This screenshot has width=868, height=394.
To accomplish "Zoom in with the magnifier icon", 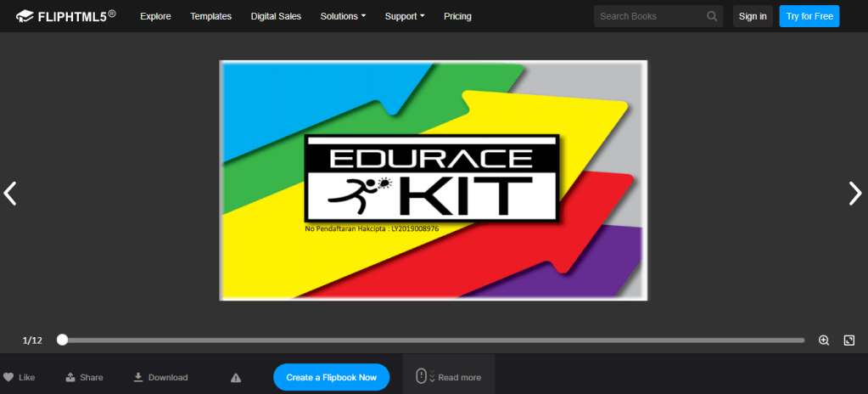I will coord(823,340).
